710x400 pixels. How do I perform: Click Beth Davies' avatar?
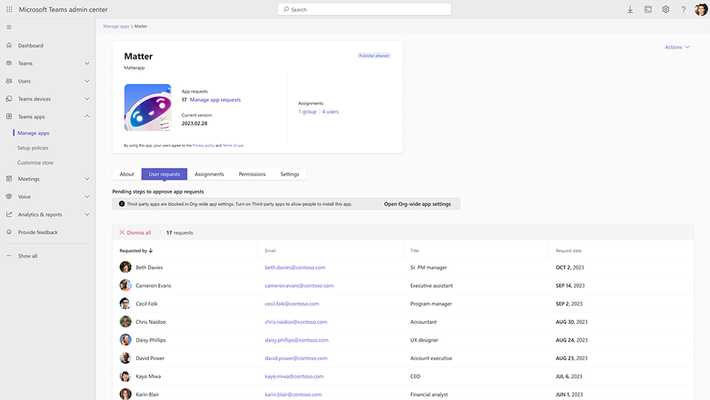125,267
